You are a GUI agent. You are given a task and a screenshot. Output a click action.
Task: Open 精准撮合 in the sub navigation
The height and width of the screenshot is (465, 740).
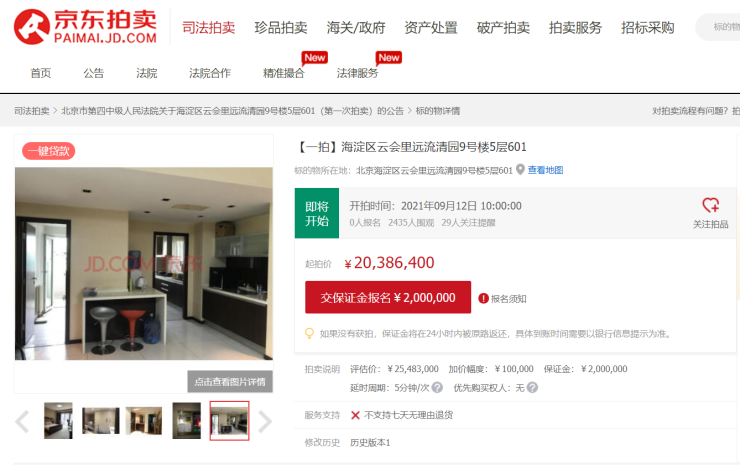pos(284,73)
